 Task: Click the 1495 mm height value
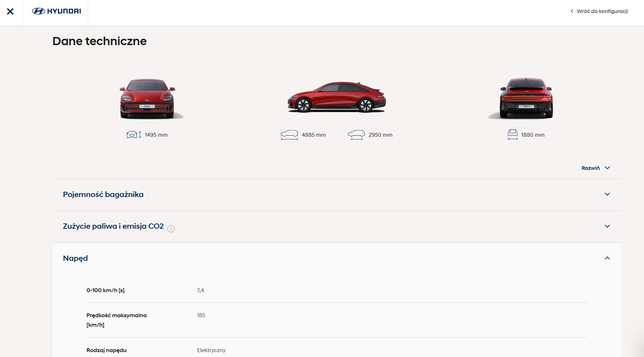pos(156,135)
